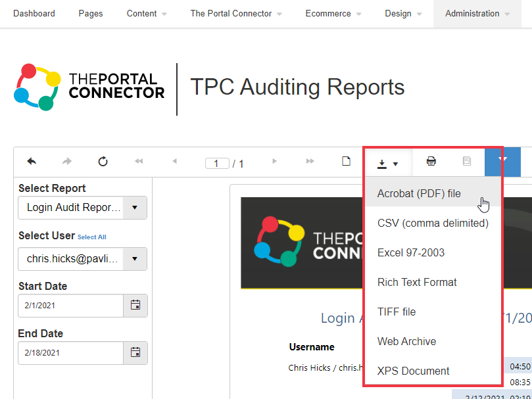Jump to the last page of the report
This screenshot has width=532, height=399.
310,161
